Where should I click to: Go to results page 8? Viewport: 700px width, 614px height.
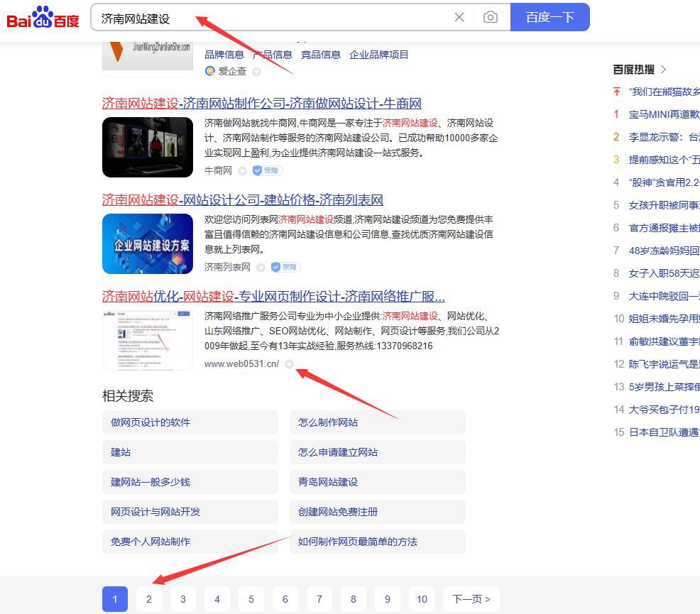[354, 599]
